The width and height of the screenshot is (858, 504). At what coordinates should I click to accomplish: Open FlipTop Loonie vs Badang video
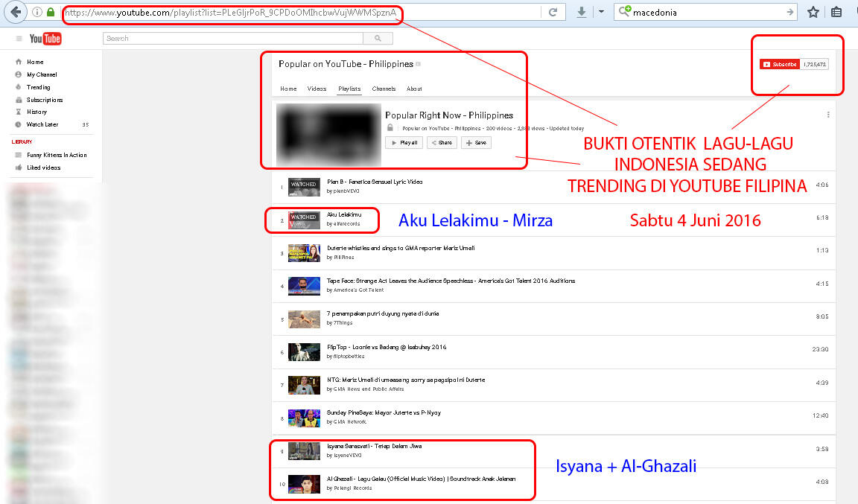click(387, 347)
